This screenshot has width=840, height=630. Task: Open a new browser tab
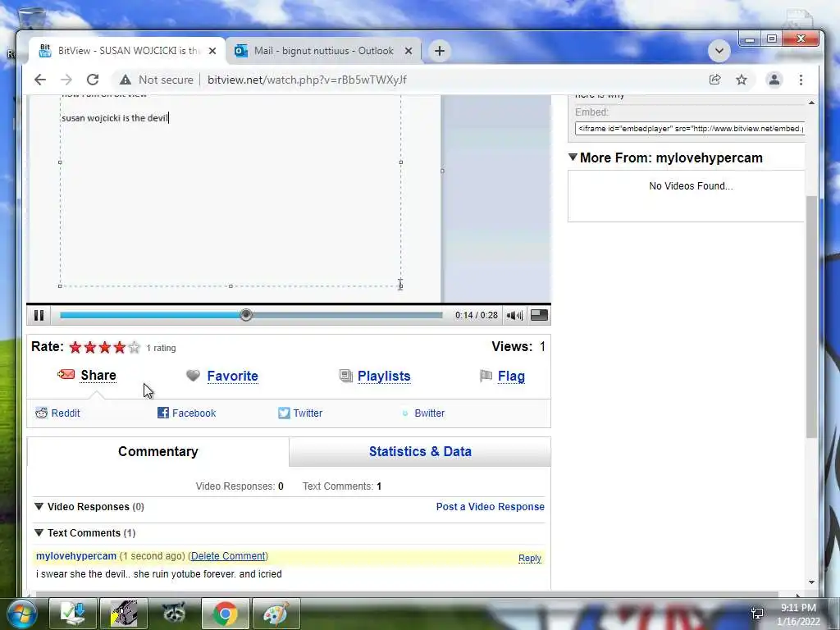click(440, 51)
